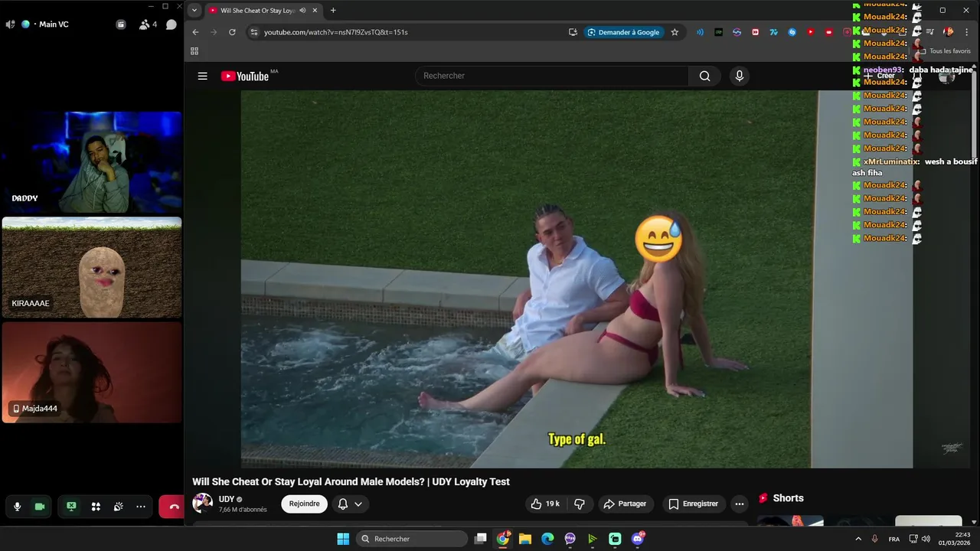This screenshot has width=980, height=551.
Task: Open the UDY channel name link
Action: (x=227, y=499)
